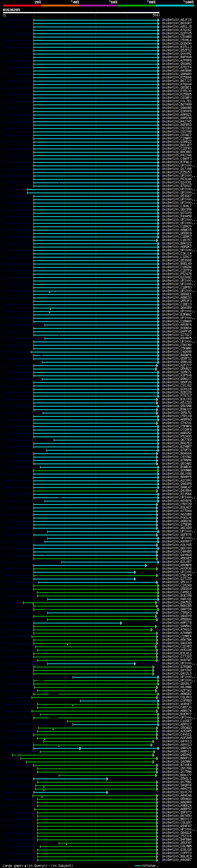This screenshot has height=868, width=197.
Task: Click UniRef100_P06104 label
Action: 177,518
